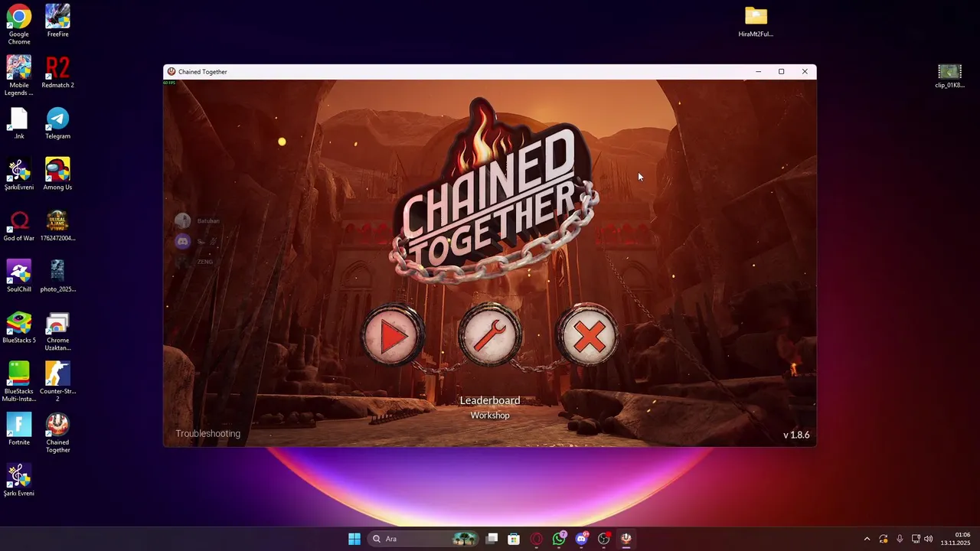Screen dimensions: 980x551
Task: Select the God of War desktop icon
Action: 19,226
